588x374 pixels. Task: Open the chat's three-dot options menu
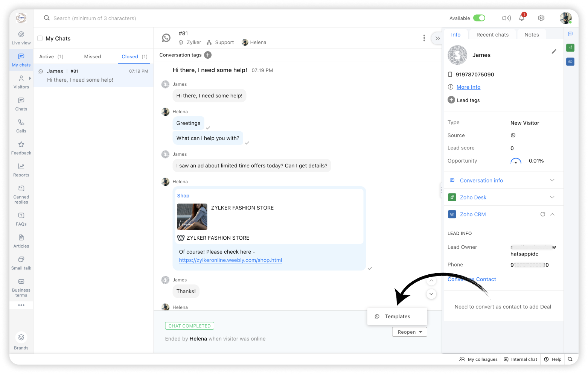pyautogui.click(x=424, y=38)
